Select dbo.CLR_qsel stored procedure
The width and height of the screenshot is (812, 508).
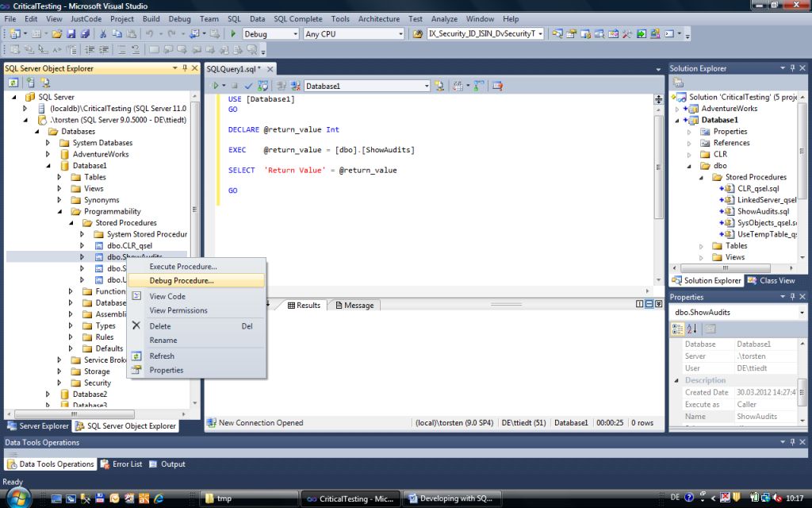[129, 246]
